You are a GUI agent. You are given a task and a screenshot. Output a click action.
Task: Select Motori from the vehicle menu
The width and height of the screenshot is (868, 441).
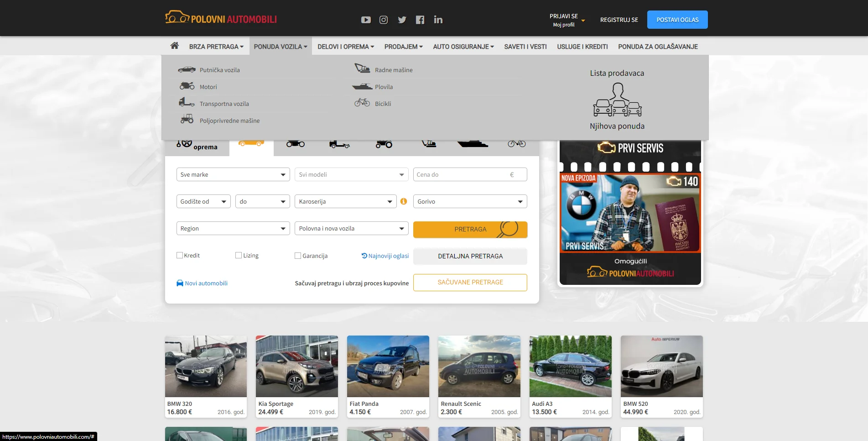pyautogui.click(x=208, y=87)
